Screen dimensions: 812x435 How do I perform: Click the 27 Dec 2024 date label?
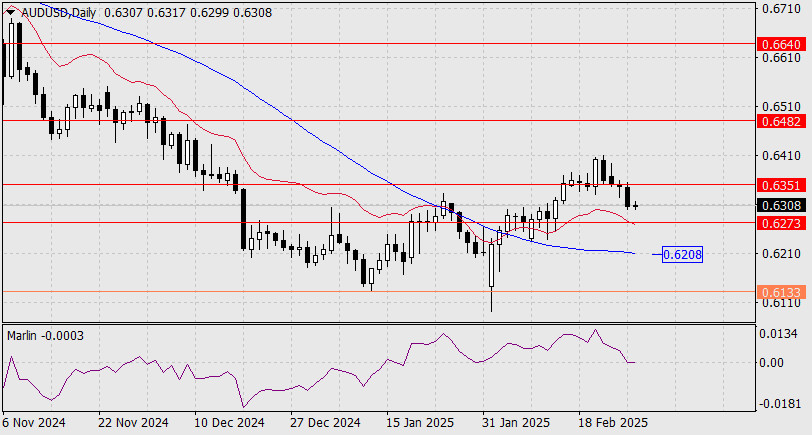(x=324, y=423)
